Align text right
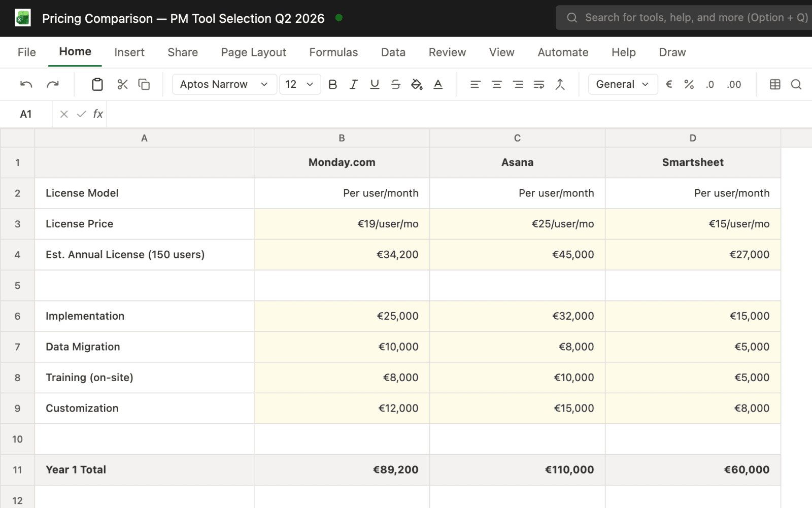The width and height of the screenshot is (812, 508). pyautogui.click(x=518, y=84)
